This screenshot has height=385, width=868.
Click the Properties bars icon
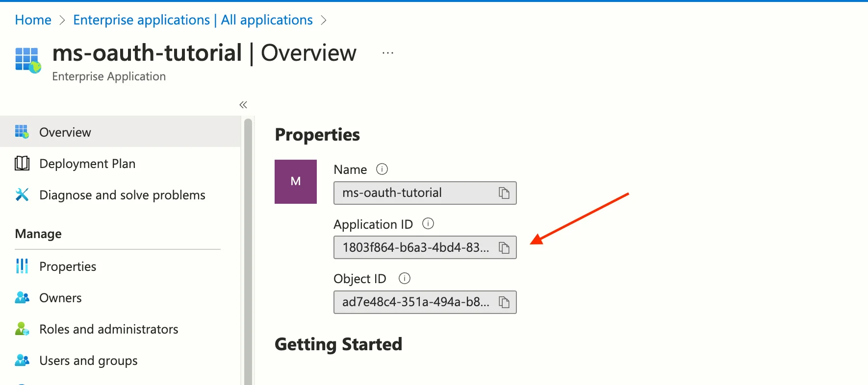coord(22,266)
